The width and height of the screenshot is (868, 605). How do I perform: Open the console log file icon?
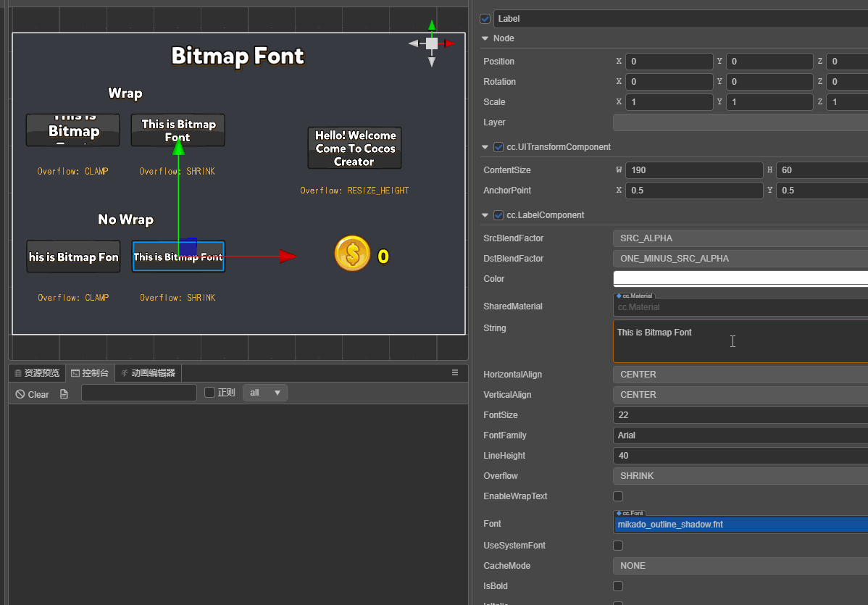(64, 394)
